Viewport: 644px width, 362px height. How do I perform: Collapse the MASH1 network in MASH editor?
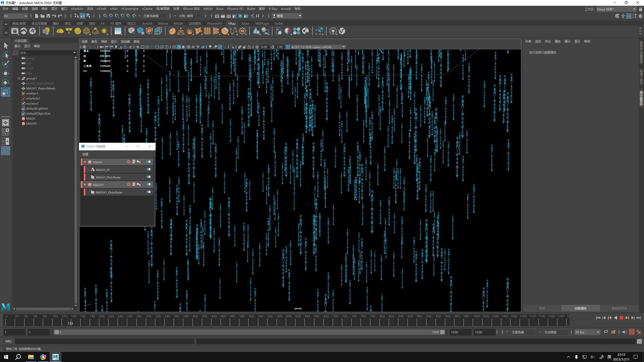click(x=85, y=185)
